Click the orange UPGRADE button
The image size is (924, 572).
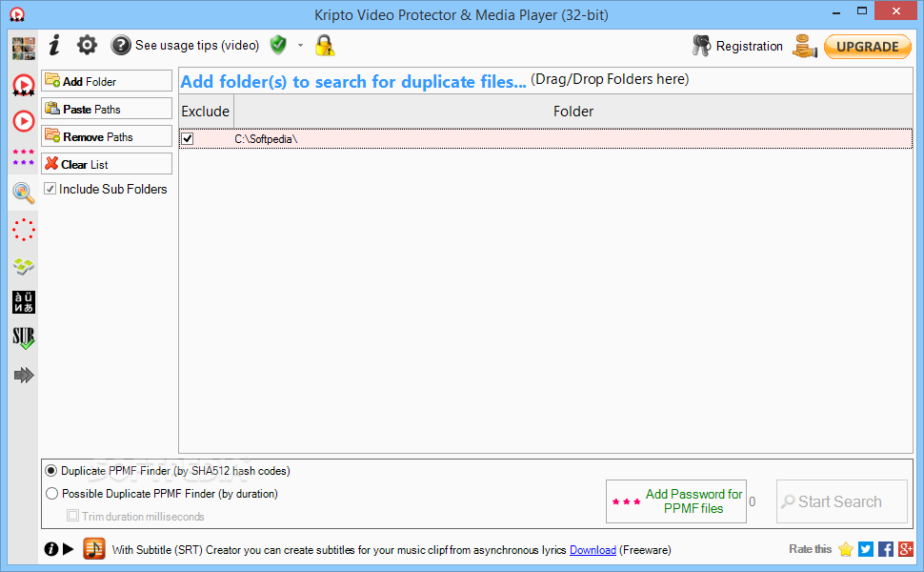coord(868,47)
